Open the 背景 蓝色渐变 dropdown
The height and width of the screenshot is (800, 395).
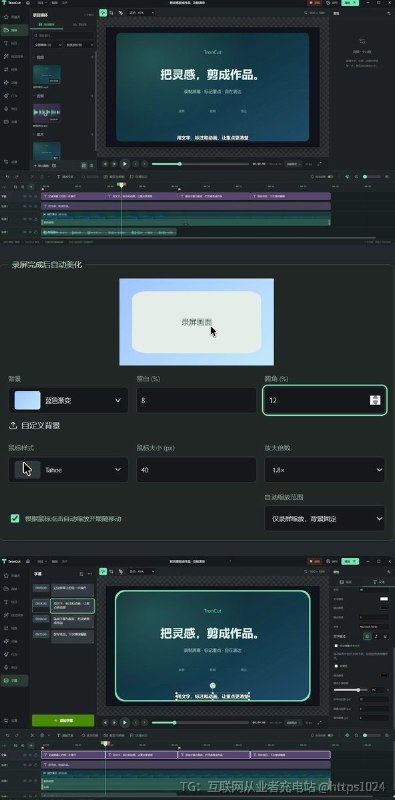68,401
